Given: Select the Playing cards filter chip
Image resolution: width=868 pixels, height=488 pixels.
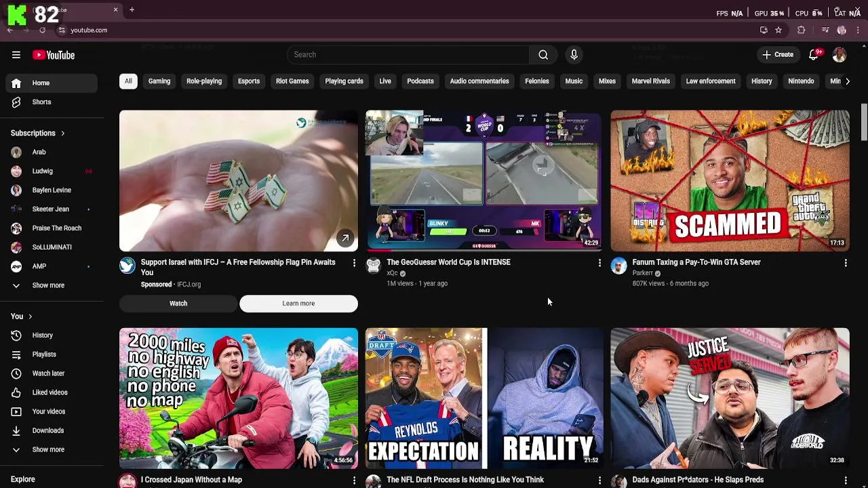Looking at the screenshot, I should pos(344,81).
